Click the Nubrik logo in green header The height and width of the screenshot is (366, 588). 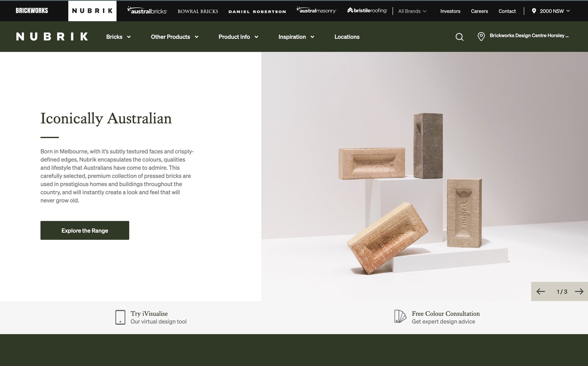click(52, 36)
